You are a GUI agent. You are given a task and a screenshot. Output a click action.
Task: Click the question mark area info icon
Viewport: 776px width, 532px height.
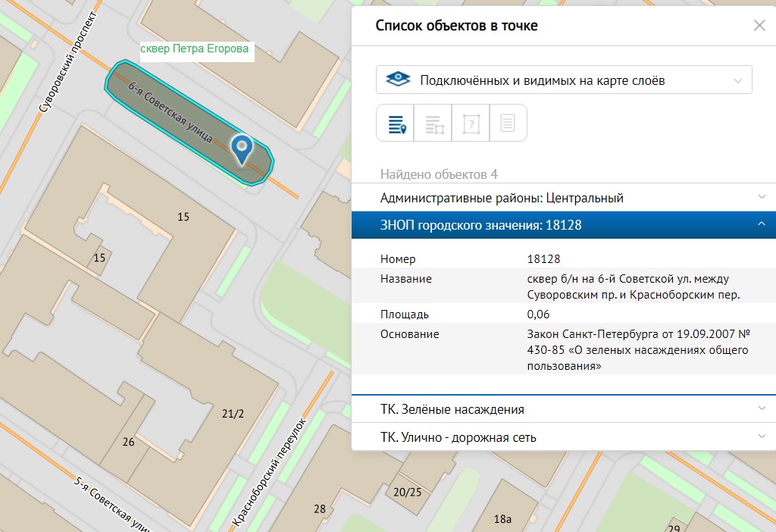click(471, 123)
